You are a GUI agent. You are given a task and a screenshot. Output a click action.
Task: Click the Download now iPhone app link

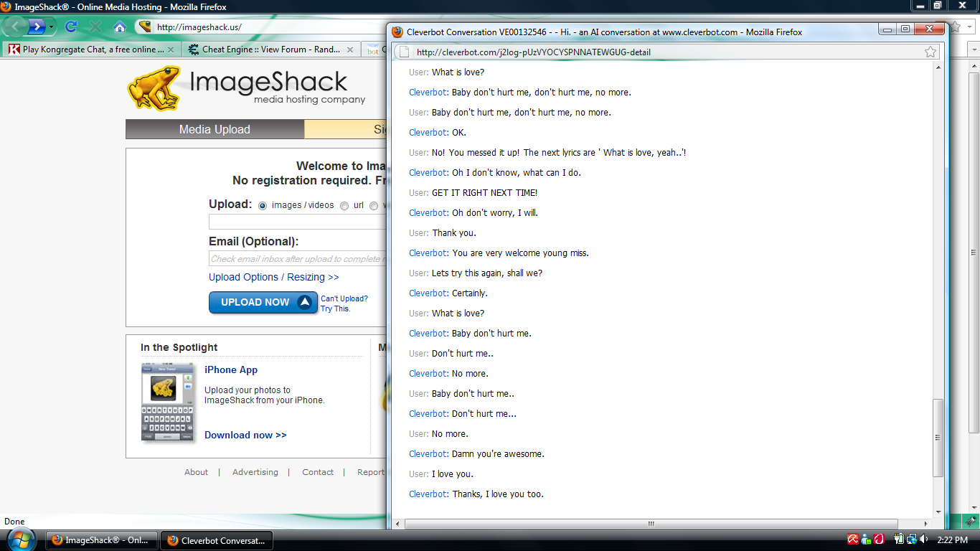[x=244, y=435]
